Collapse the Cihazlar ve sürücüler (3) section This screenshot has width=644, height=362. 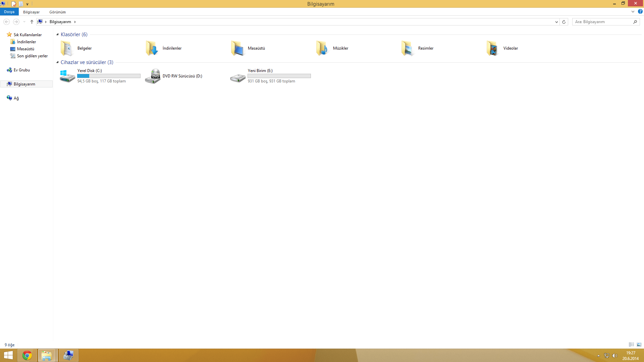pyautogui.click(x=57, y=62)
